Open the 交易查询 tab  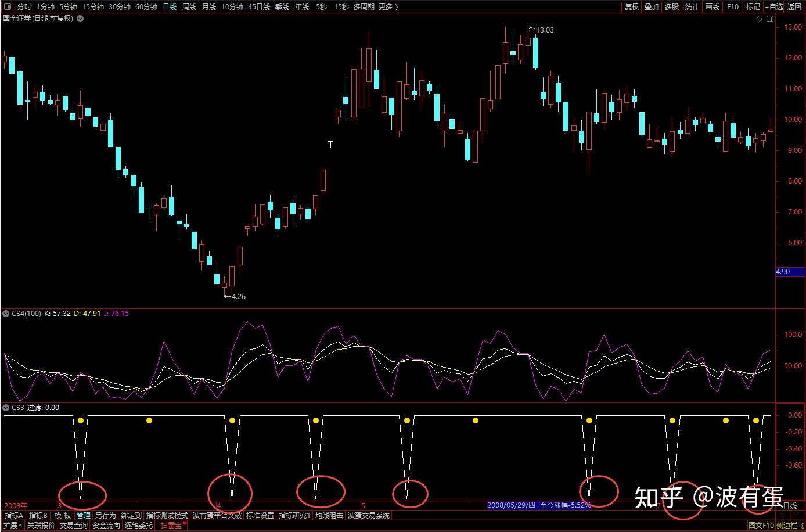[74, 526]
